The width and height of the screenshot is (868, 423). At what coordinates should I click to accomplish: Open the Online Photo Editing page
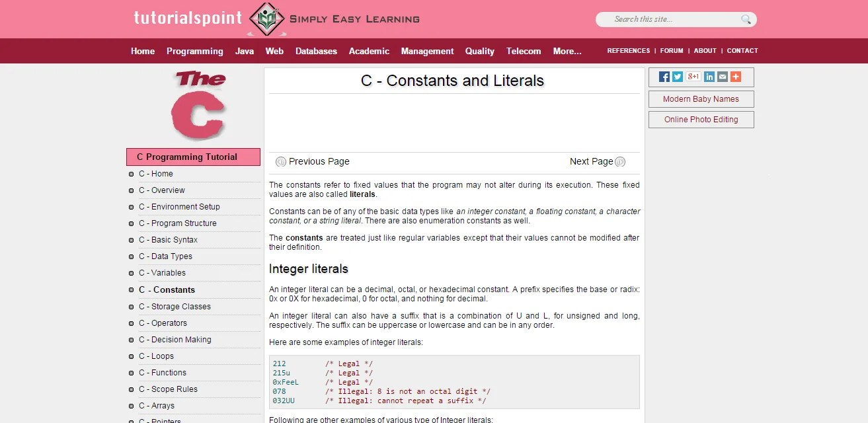coord(701,120)
